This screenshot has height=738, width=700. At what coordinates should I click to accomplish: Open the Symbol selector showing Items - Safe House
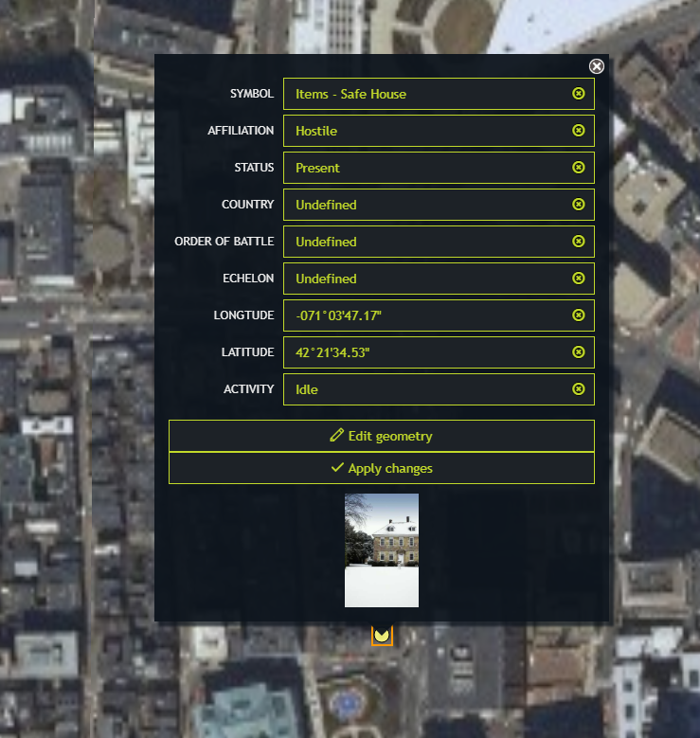click(426, 94)
